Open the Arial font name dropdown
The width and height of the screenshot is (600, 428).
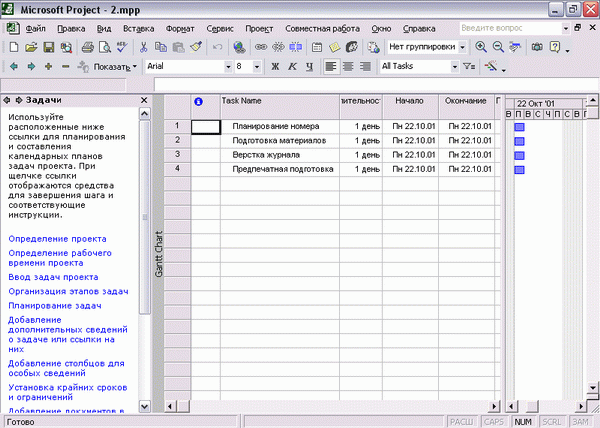pyautogui.click(x=228, y=67)
